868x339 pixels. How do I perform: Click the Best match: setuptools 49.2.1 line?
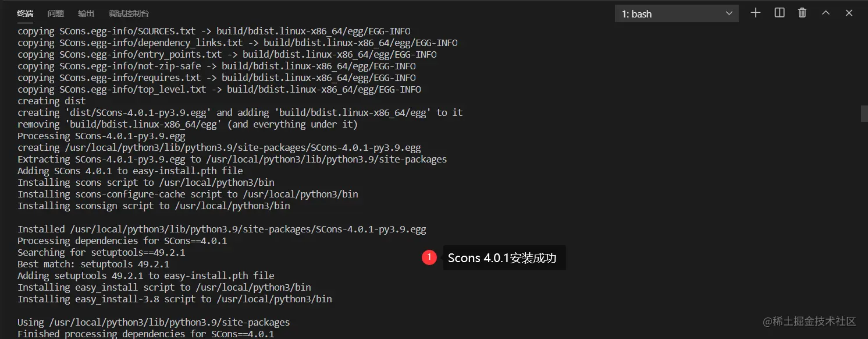click(x=94, y=264)
